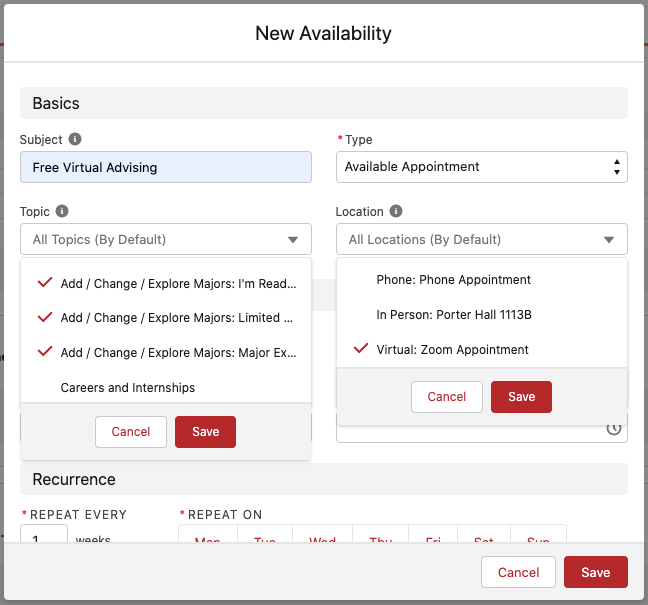Cancel the location selection
The height and width of the screenshot is (605, 648).
[447, 397]
